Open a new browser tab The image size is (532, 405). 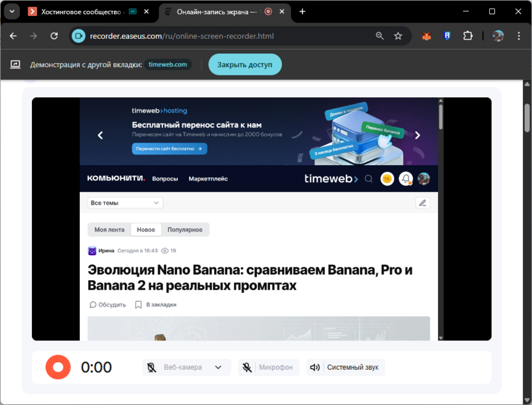click(302, 12)
